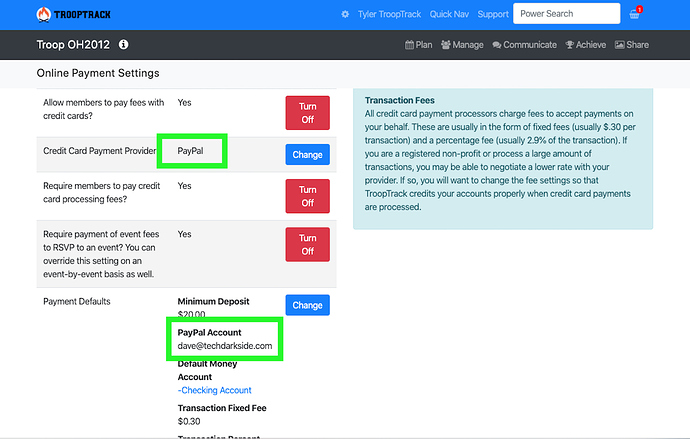
Task: Open the Tyler TroopTrack user menu
Action: pyautogui.click(x=389, y=14)
